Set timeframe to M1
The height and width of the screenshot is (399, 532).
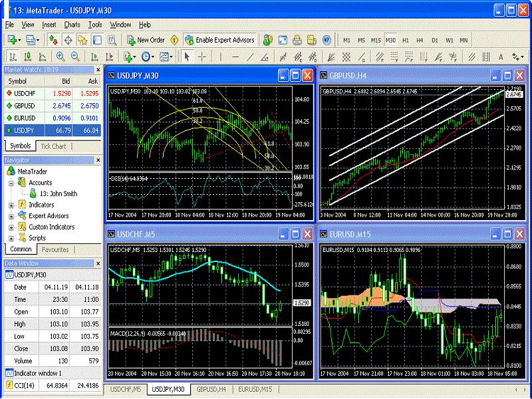346,40
